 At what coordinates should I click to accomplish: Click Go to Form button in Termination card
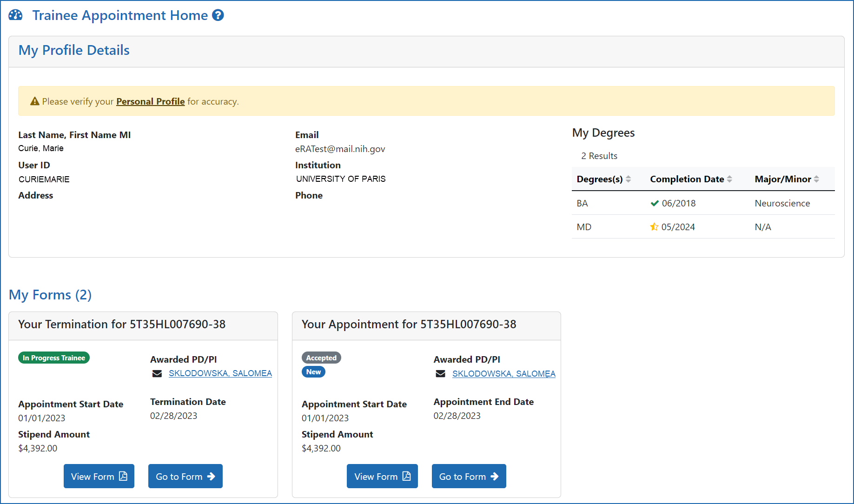[x=185, y=476]
